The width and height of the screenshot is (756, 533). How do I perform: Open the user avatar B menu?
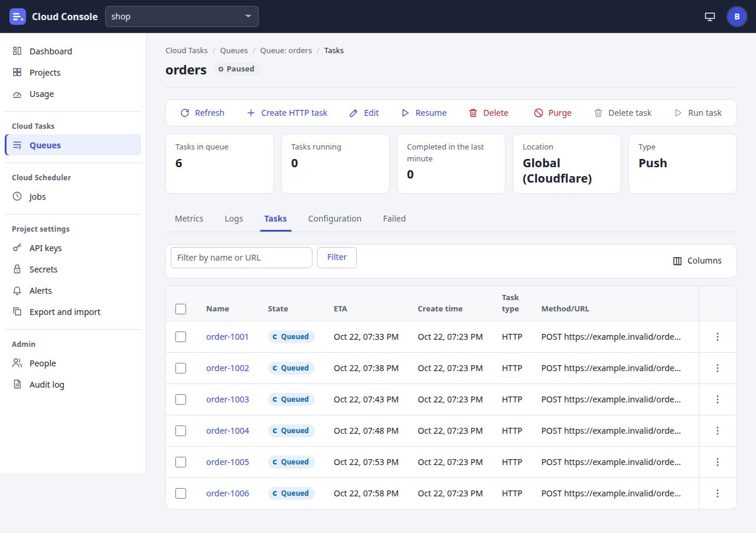coord(737,17)
